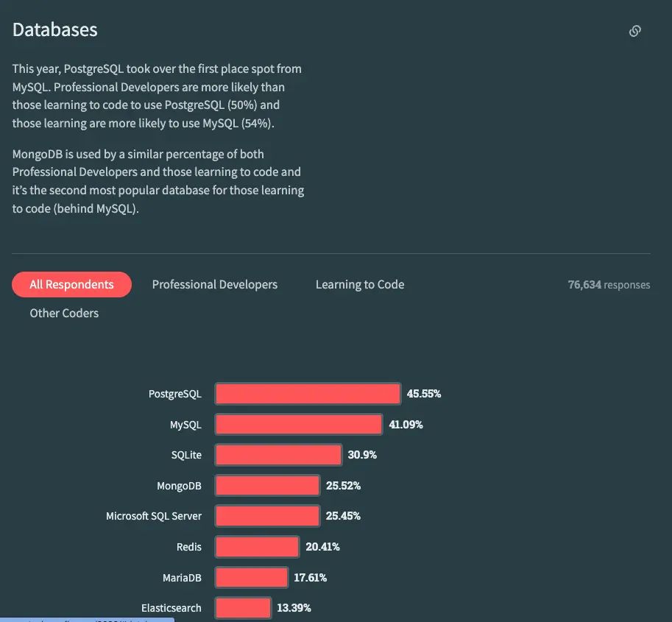Click the Elasticsearch chart label

click(171, 608)
